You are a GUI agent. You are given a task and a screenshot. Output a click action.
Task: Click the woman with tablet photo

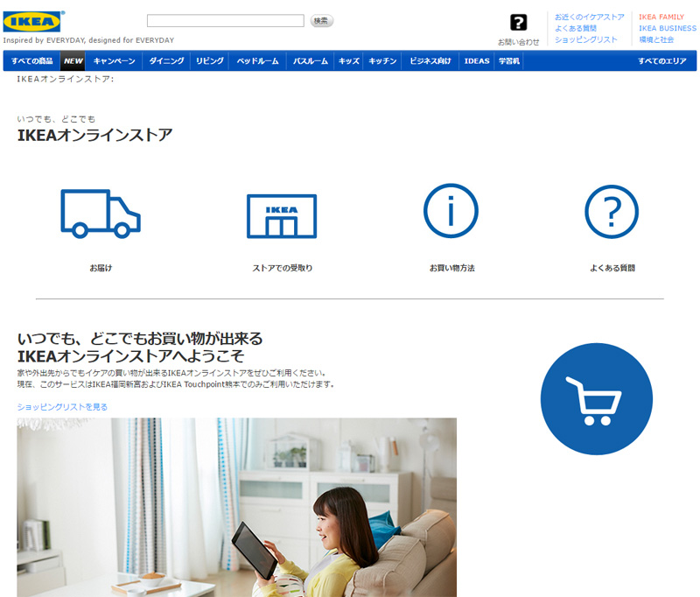click(x=236, y=507)
